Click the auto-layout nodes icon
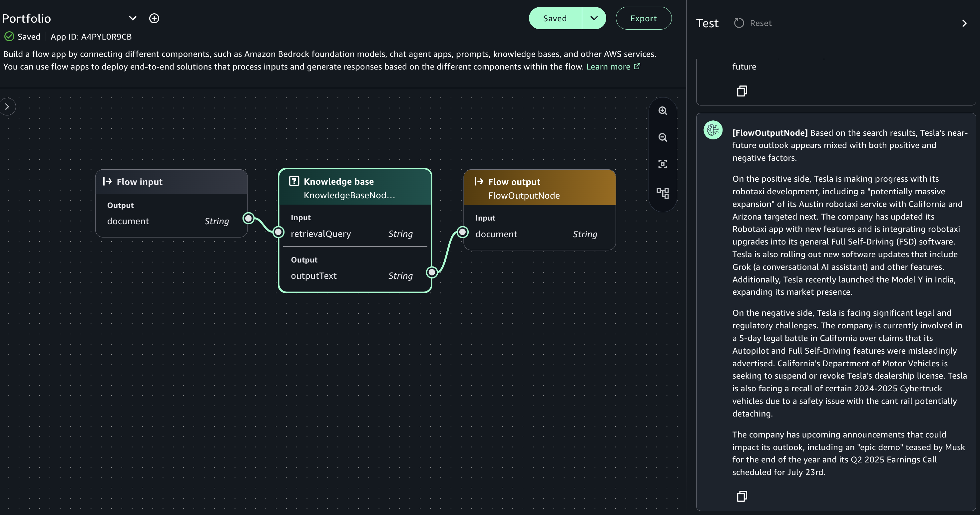 (663, 193)
